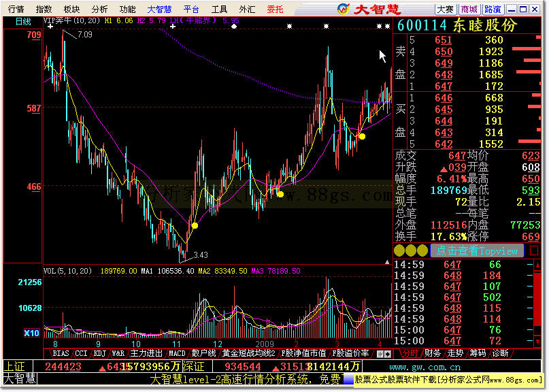Select the CCI indicator tab

(x=81, y=353)
